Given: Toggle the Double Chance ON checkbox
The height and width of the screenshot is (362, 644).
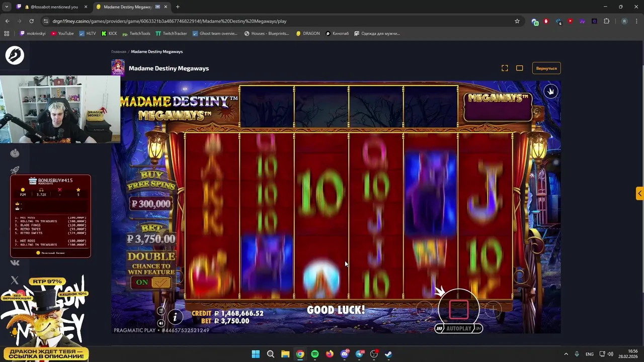Looking at the screenshot, I should pyautogui.click(x=160, y=283).
